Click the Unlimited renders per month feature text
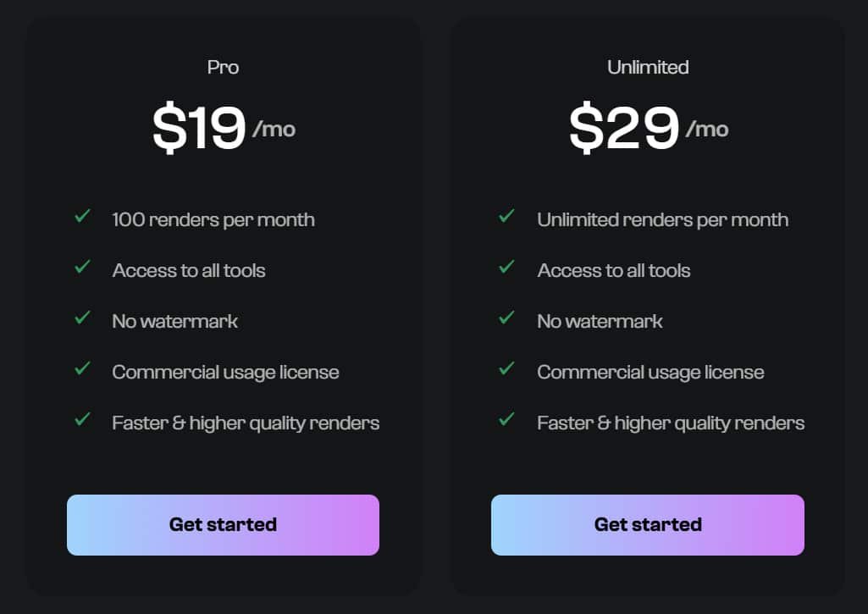The image size is (868, 614). click(662, 219)
